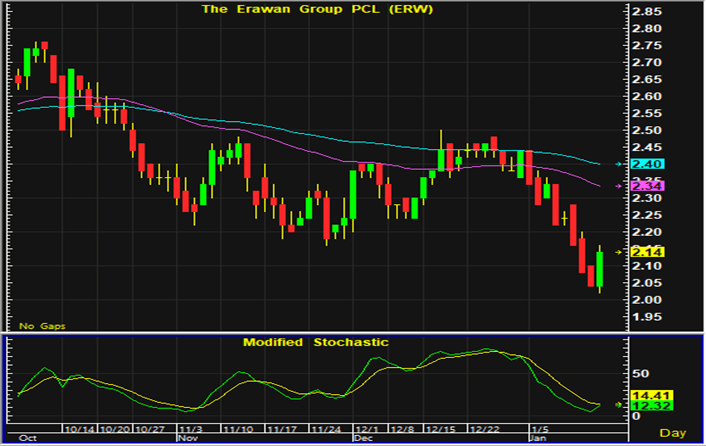Click The Erawan Group PCL (ERW) title

coord(309,8)
